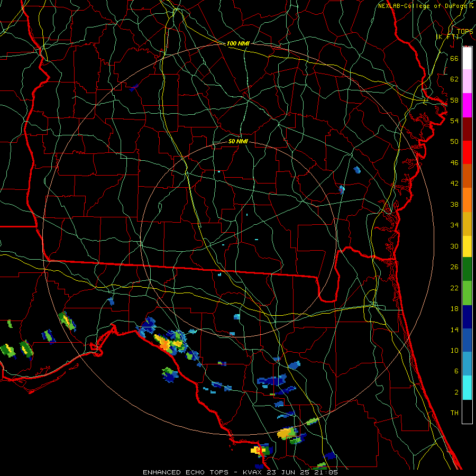Click the 'KVAX' radar site identifier
Image resolution: width=476 pixels, height=476 pixels.
point(253,472)
